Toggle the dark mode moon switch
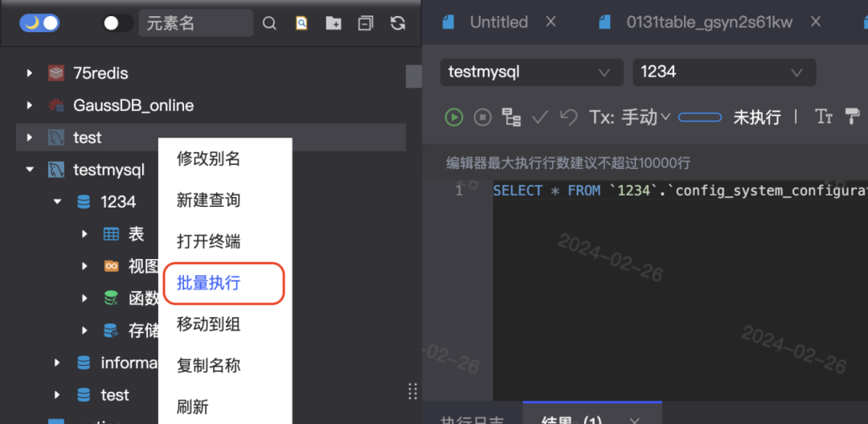This screenshot has width=868, height=424. pyautogui.click(x=39, y=23)
